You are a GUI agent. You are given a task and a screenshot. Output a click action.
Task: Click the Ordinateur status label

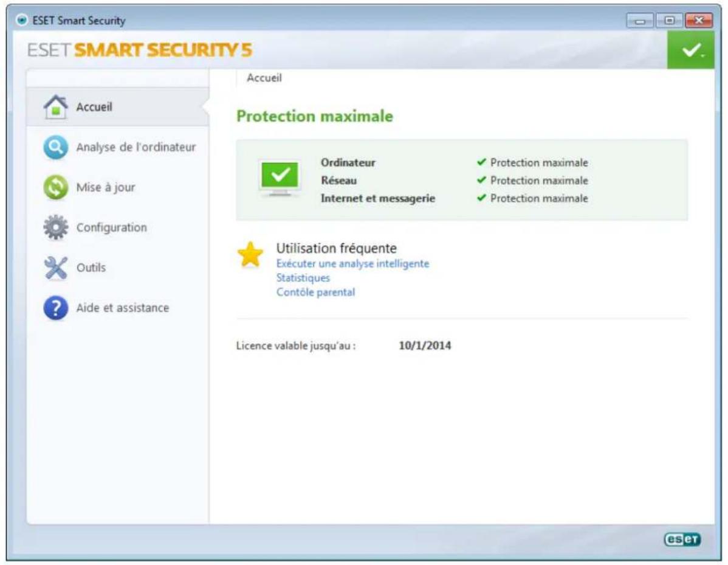click(348, 162)
